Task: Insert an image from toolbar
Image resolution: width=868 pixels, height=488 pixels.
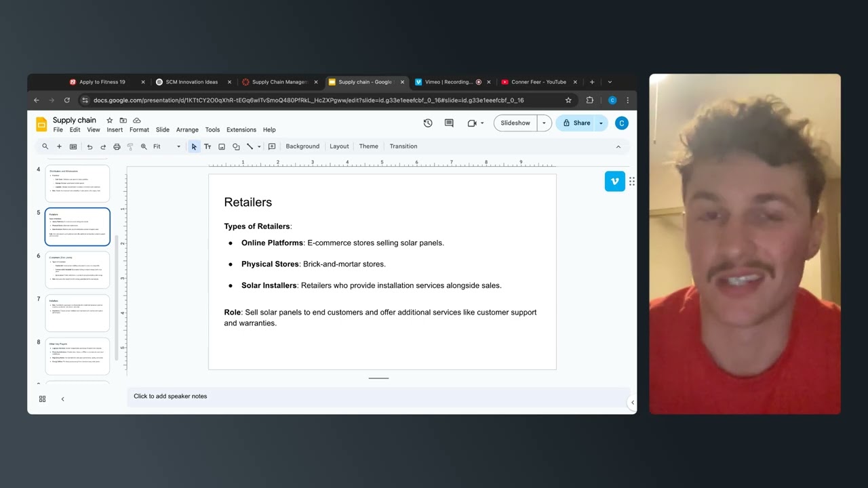Action: (x=222, y=146)
